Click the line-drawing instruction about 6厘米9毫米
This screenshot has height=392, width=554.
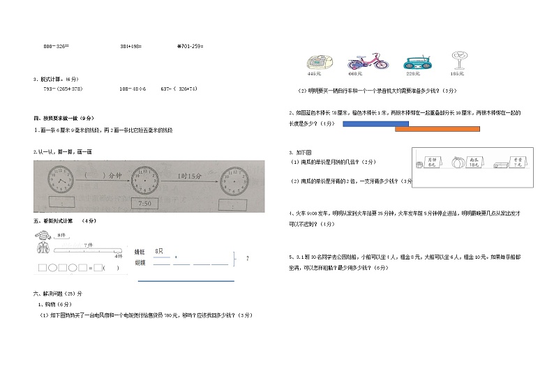click(x=103, y=130)
